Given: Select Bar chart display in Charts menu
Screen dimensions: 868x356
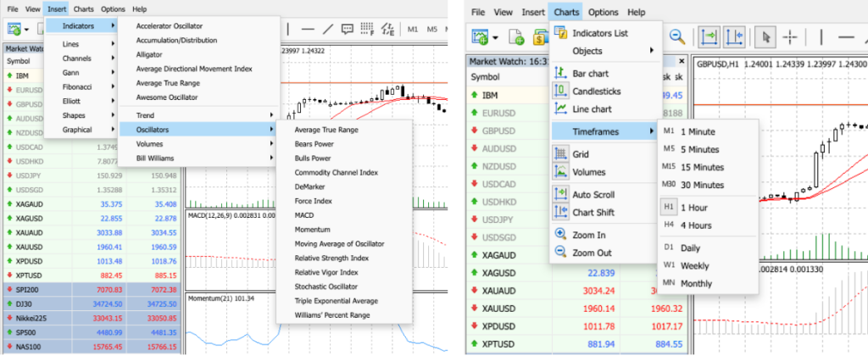Looking at the screenshot, I should tap(590, 73).
